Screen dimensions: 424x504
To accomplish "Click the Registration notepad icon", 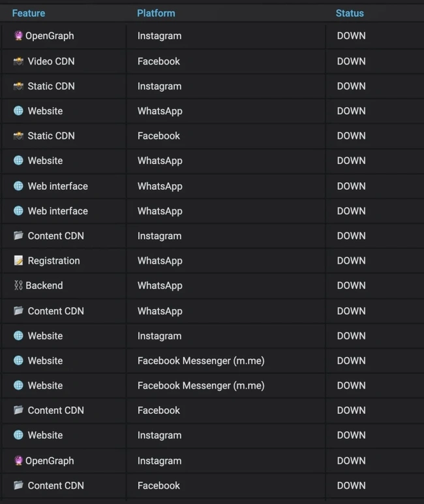I will pos(18,260).
